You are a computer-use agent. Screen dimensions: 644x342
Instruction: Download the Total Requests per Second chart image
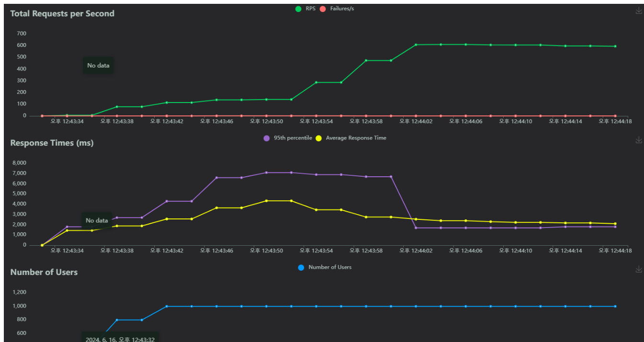[x=638, y=11]
